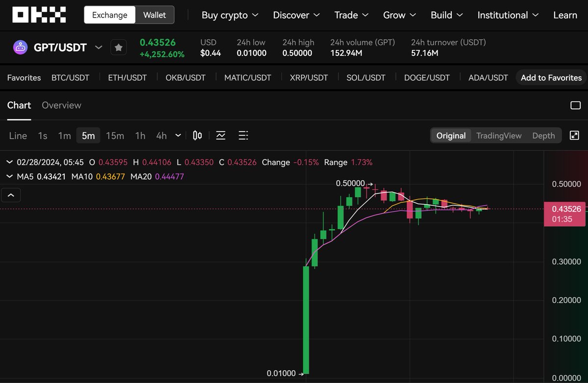Expand the chart to fullscreen
The width and height of the screenshot is (588, 383).
574,135
